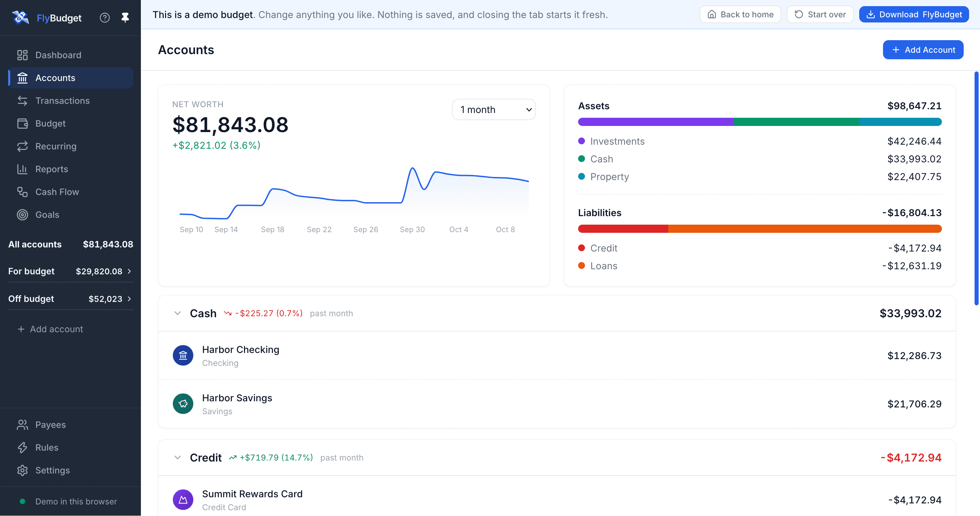Click Summit Rewards Card mountain icon
The image size is (980, 516).
[183, 500]
